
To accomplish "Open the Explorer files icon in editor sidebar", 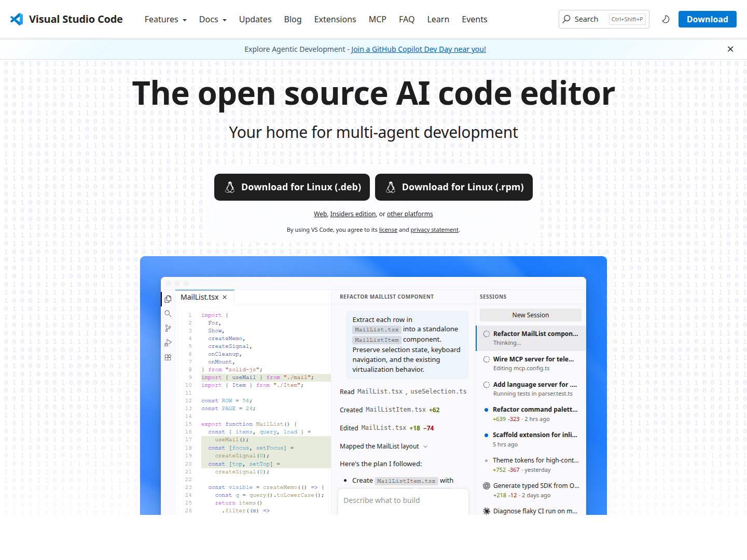I will (x=168, y=299).
